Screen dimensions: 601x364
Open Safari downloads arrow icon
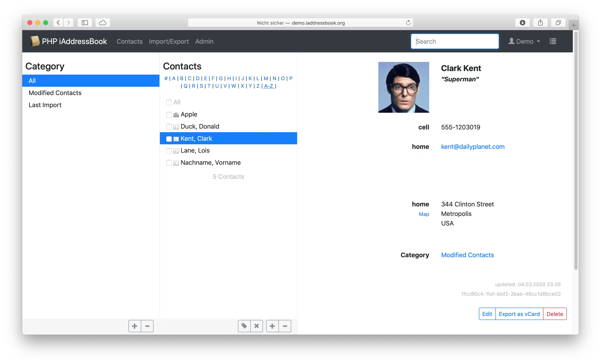[522, 23]
